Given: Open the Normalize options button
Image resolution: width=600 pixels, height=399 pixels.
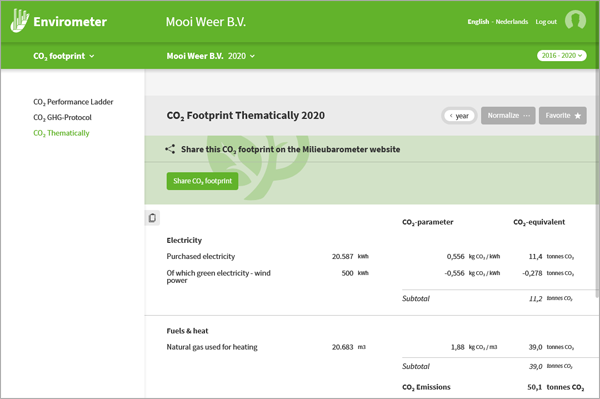Looking at the screenshot, I should click(508, 116).
